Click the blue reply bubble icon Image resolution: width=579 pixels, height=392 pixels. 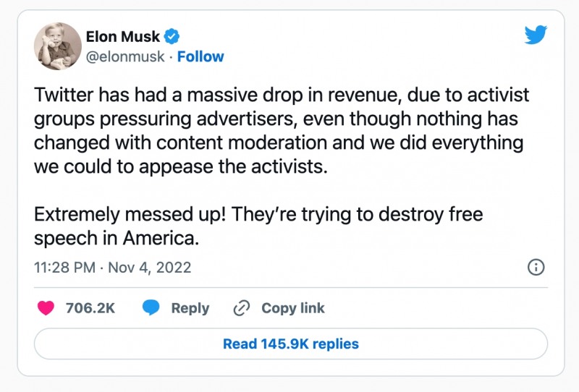[151, 308]
